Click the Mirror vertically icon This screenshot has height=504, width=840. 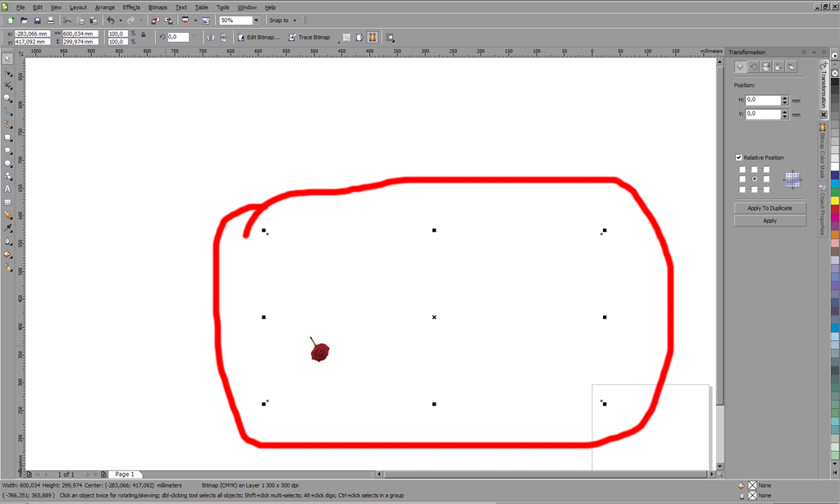coord(223,38)
